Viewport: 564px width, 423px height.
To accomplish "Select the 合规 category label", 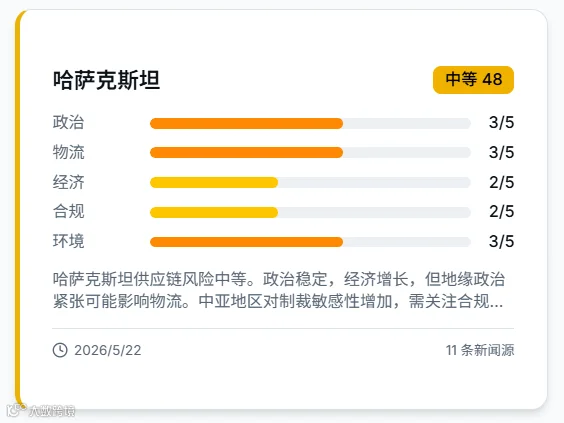I will 68,211.
